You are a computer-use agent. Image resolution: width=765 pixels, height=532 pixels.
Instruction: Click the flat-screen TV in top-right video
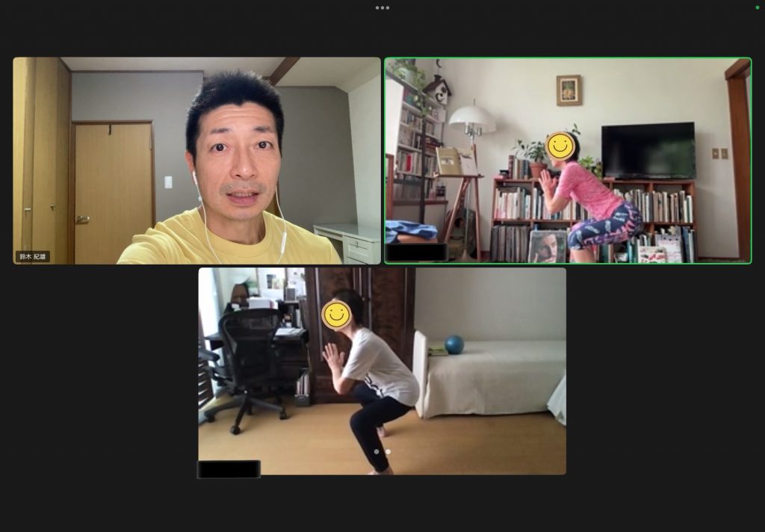click(x=648, y=150)
